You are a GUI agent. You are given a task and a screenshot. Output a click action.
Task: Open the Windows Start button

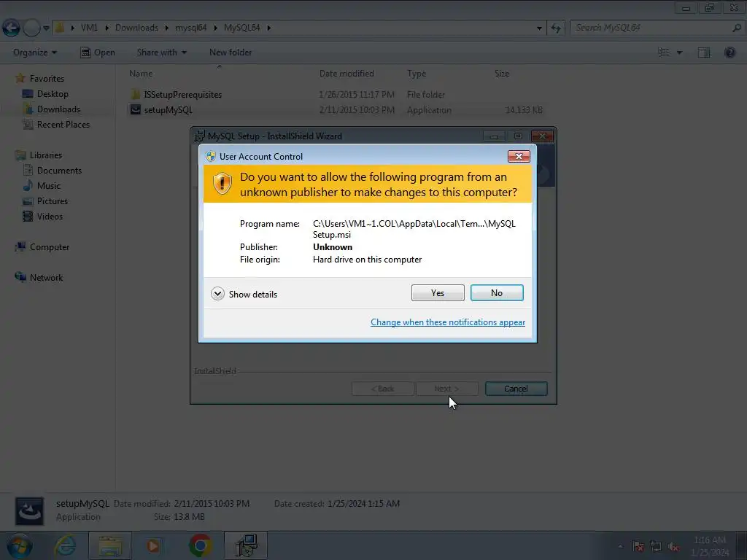coord(19,545)
